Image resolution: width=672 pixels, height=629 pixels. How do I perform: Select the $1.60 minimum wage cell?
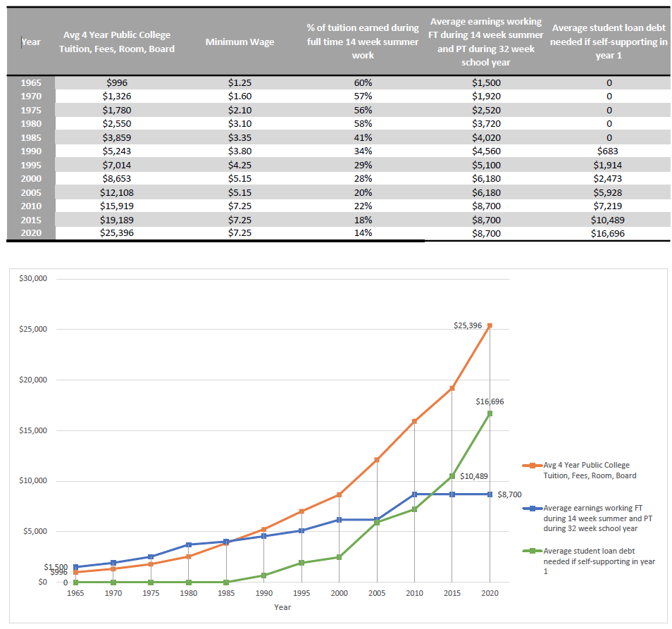(x=239, y=96)
